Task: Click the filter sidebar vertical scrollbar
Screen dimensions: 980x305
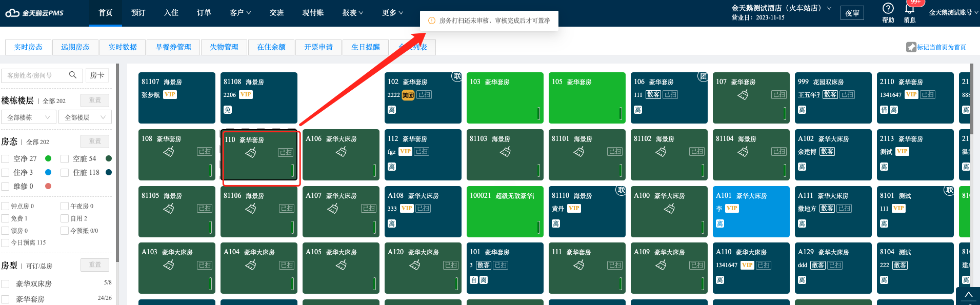Action: pyautogui.click(x=117, y=163)
